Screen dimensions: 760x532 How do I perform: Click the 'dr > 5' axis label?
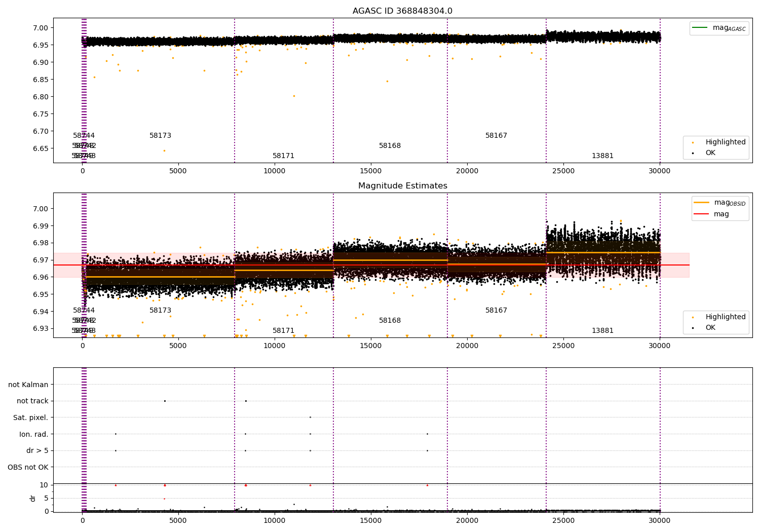pos(37,450)
